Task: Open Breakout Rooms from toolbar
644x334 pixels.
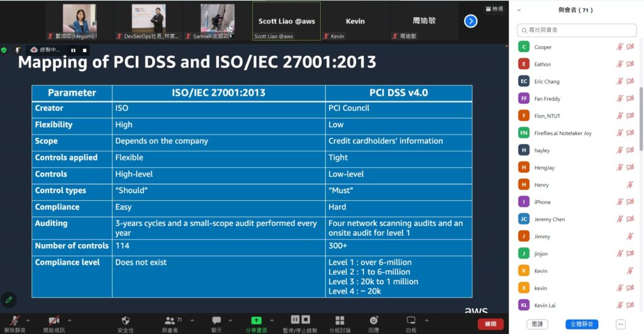Action: coord(340,320)
